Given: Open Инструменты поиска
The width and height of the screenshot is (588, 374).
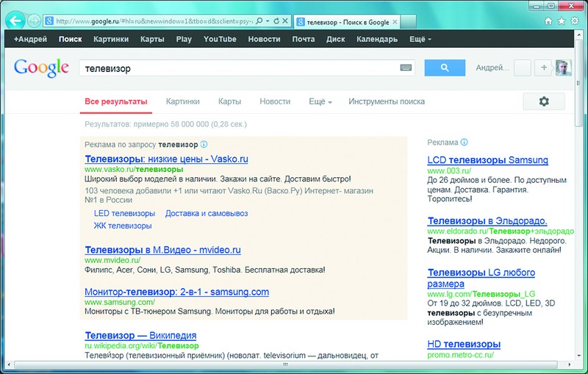Looking at the screenshot, I should pyautogui.click(x=387, y=101).
